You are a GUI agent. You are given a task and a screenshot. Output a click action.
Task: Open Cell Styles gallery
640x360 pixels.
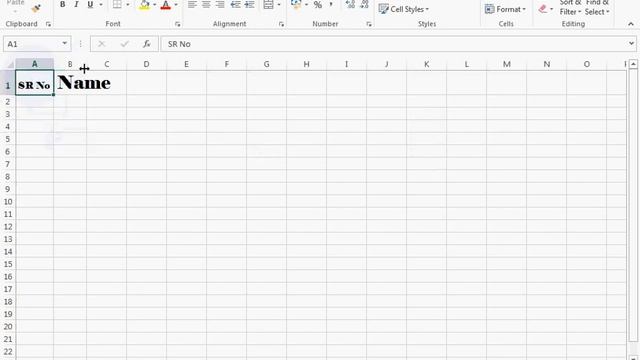pyautogui.click(x=404, y=9)
